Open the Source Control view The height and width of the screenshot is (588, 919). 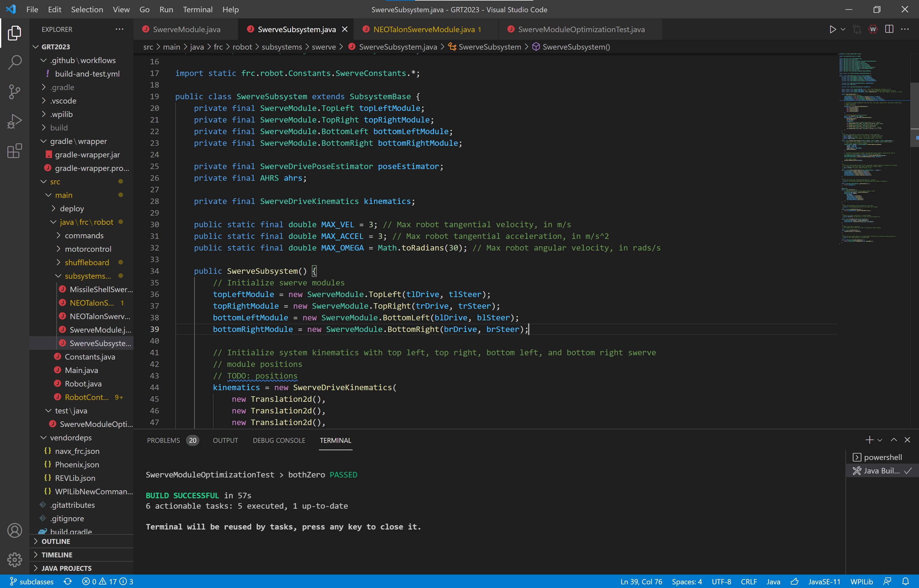point(14,92)
